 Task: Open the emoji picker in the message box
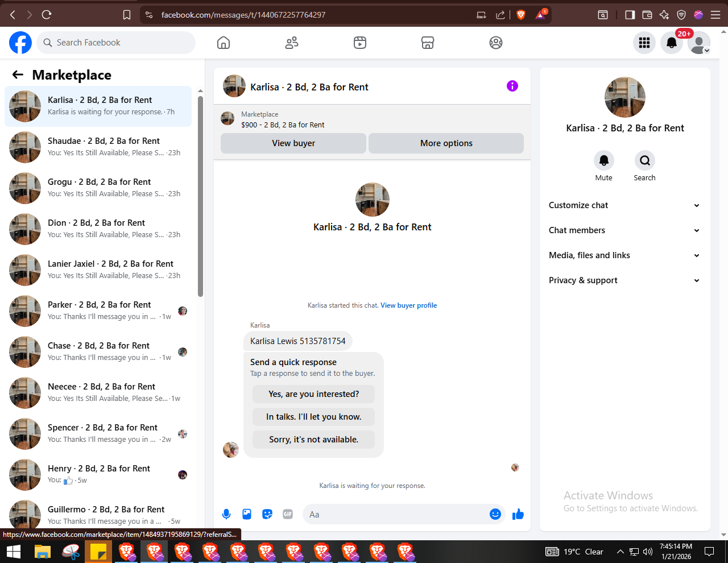click(x=495, y=514)
